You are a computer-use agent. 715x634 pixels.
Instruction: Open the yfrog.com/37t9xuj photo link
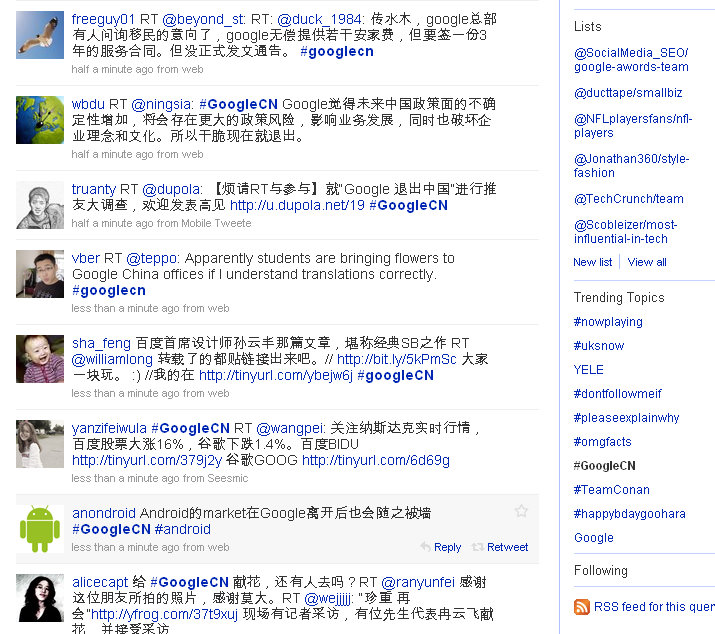[165, 614]
